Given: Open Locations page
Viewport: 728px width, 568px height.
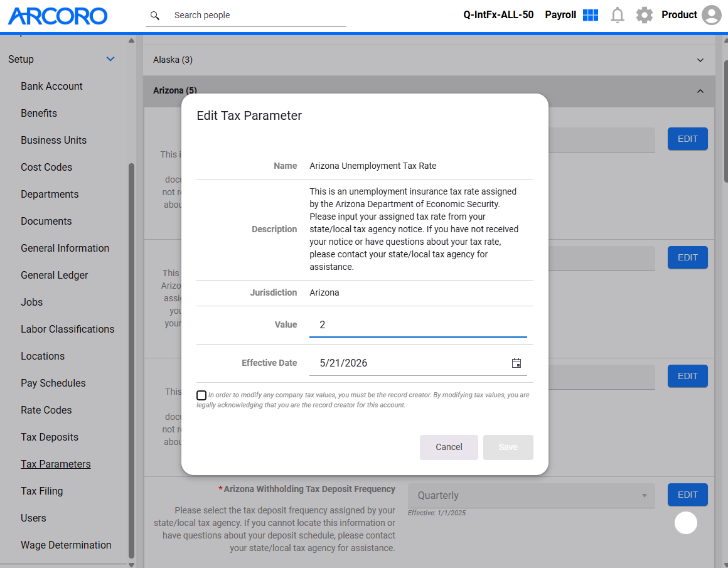Looking at the screenshot, I should (x=43, y=356).
